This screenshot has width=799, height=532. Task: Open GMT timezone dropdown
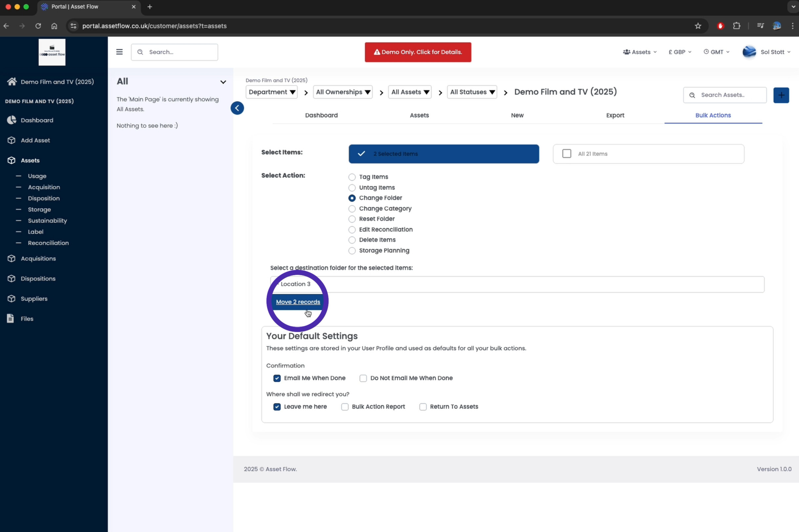716,52
